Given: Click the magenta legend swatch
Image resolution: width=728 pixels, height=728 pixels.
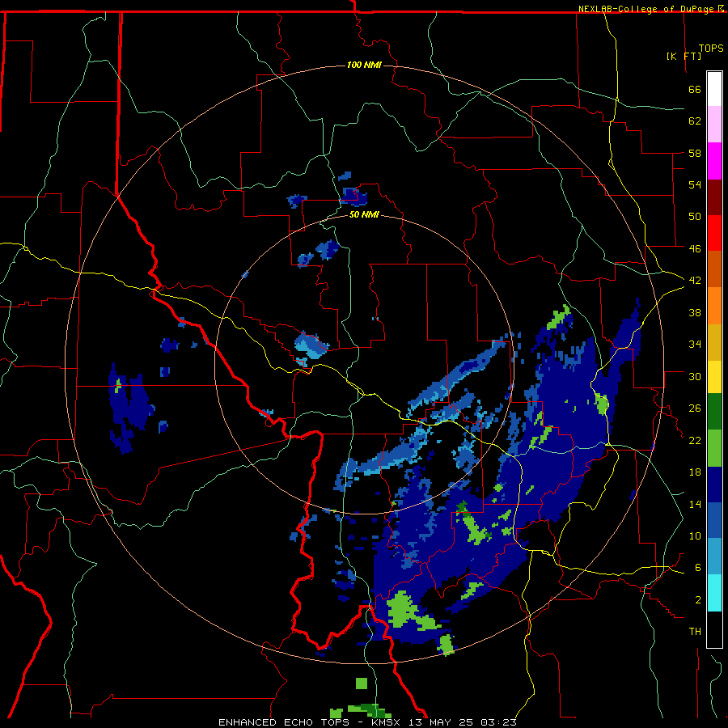Looking at the screenshot, I should (714, 161).
